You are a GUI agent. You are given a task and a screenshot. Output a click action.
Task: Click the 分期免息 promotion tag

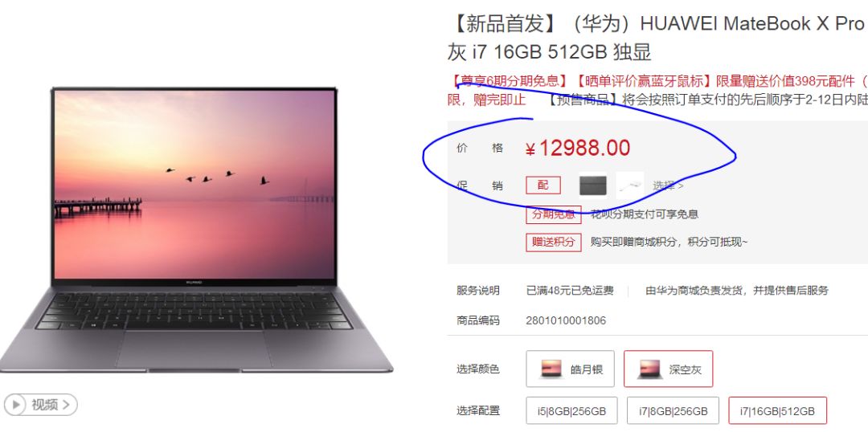coord(554,214)
